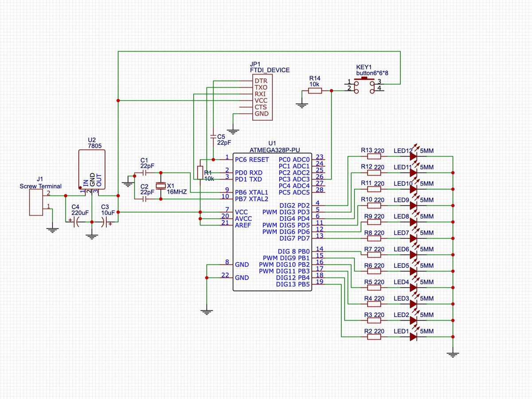Click the PC5 ADC5 pin label
Image resolution: width=532 pixels, height=399 pixels.
click(x=294, y=192)
